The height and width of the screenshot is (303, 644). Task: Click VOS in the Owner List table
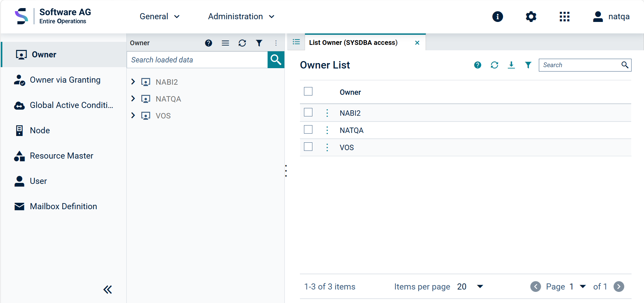click(347, 147)
